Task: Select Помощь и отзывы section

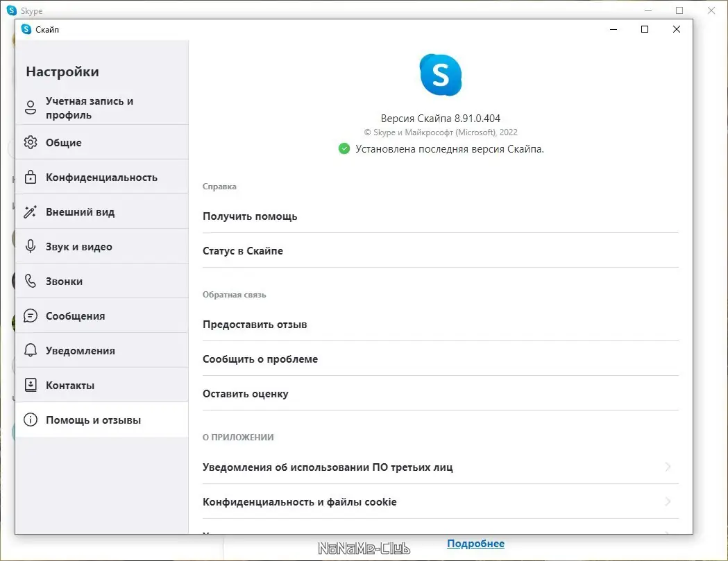Action: click(102, 420)
